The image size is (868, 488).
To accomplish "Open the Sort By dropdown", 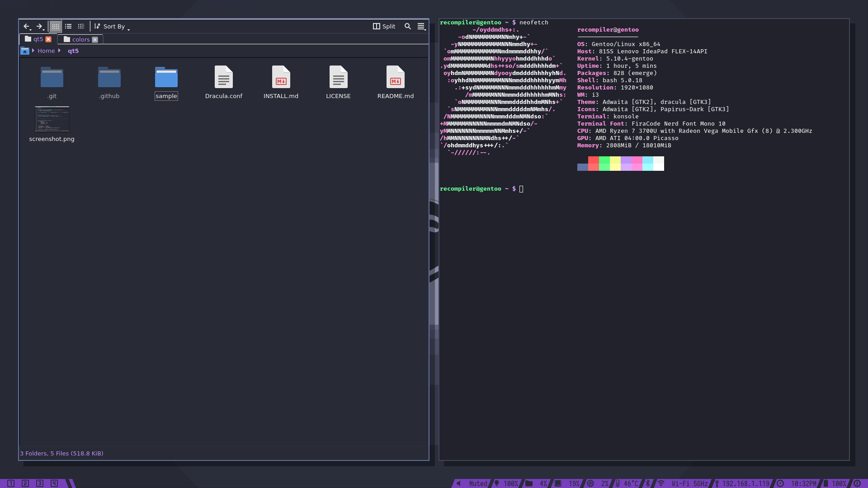I will coord(112,27).
